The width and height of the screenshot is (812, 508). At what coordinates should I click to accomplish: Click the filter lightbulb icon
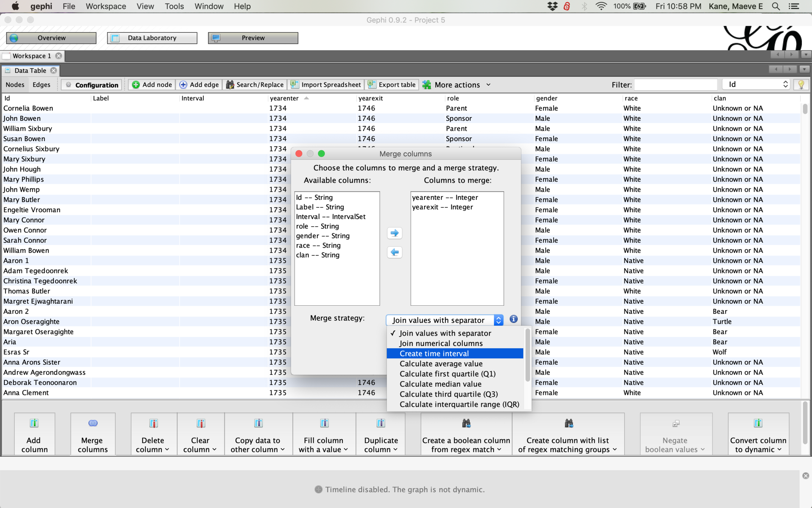coord(801,85)
